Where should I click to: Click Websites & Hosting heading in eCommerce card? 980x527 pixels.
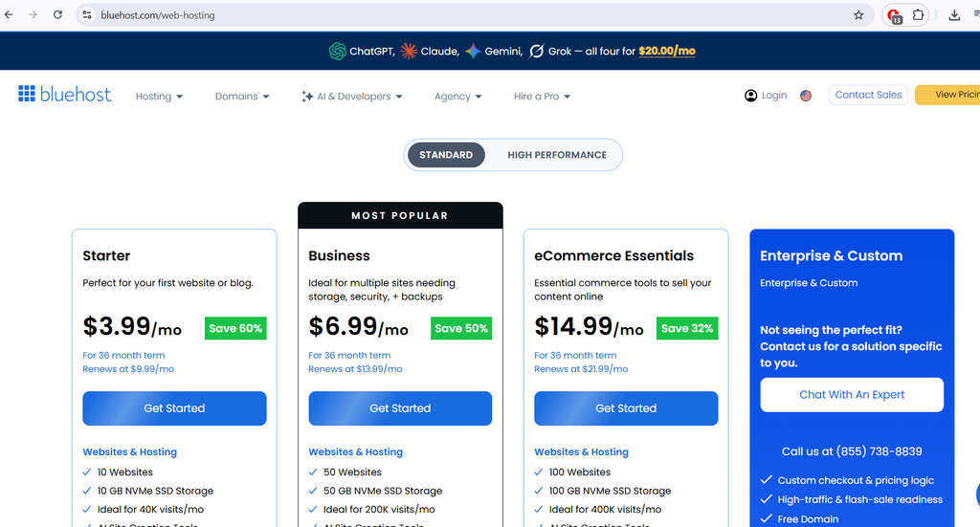[581, 452]
